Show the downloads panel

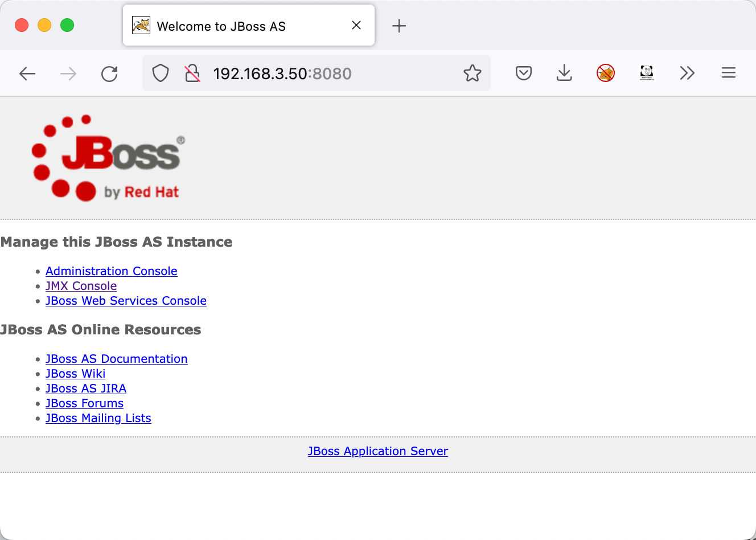pyautogui.click(x=564, y=73)
